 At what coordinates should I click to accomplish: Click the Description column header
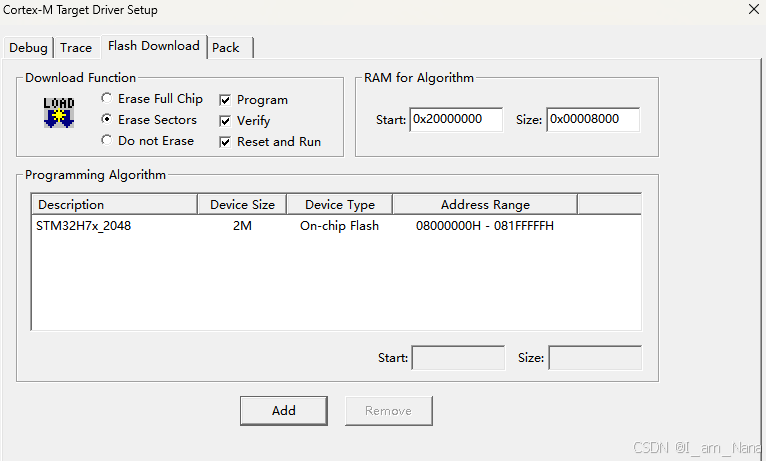point(114,205)
